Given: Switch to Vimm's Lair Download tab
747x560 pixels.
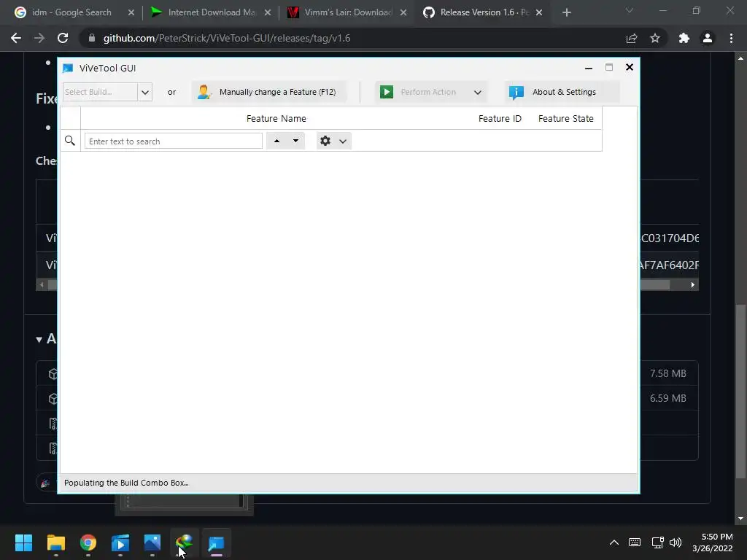Looking at the screenshot, I should (x=347, y=12).
